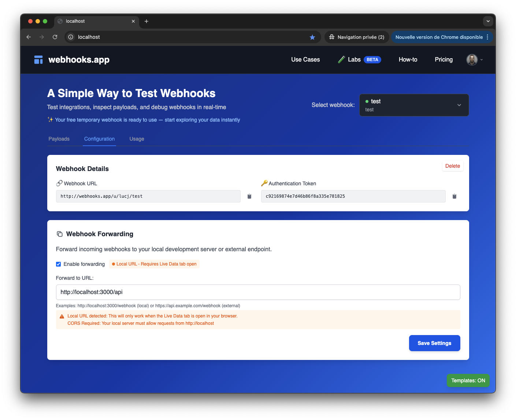
Task: Expand the profile menu chevron
Action: point(482,60)
